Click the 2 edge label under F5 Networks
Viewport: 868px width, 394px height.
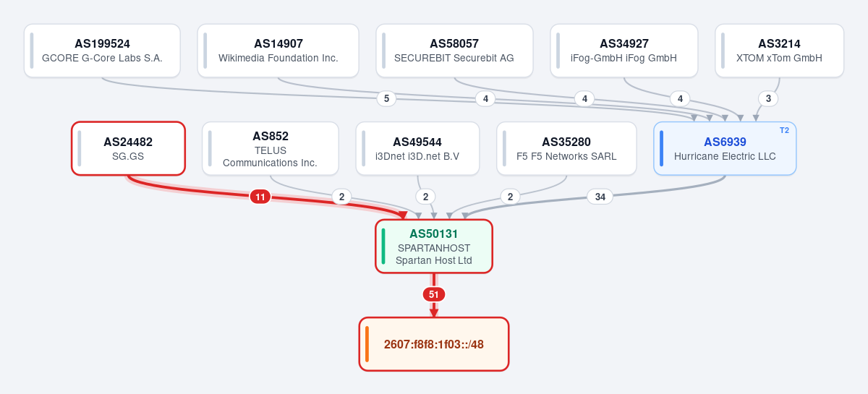pyautogui.click(x=510, y=197)
